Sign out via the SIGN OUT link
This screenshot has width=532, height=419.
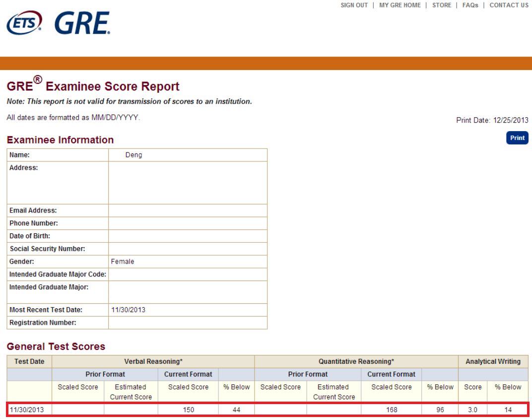point(354,5)
